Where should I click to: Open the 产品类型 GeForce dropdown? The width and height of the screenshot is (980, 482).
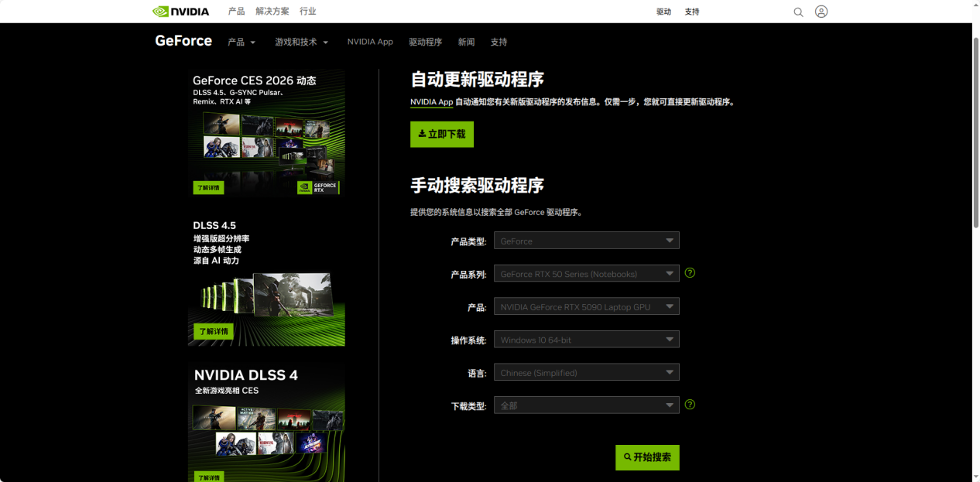[586, 240]
